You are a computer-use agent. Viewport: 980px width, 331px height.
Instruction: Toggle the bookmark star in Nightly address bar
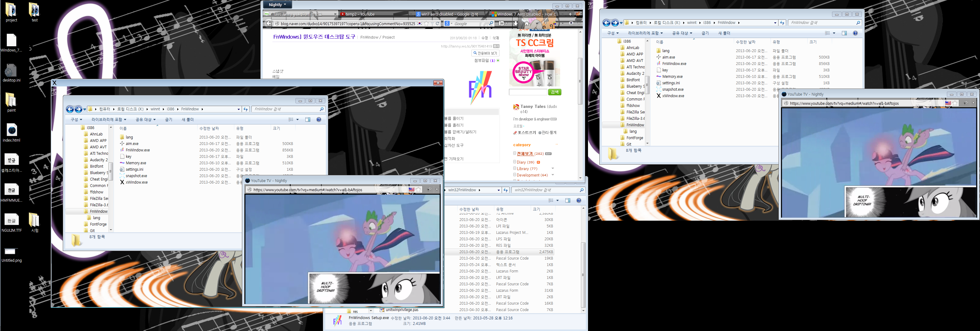coord(426,24)
